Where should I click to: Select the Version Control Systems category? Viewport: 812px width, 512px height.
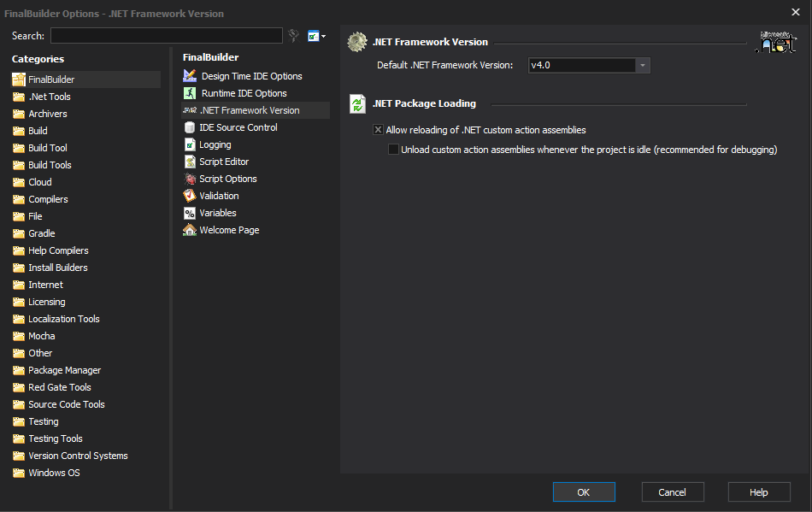[78, 456]
